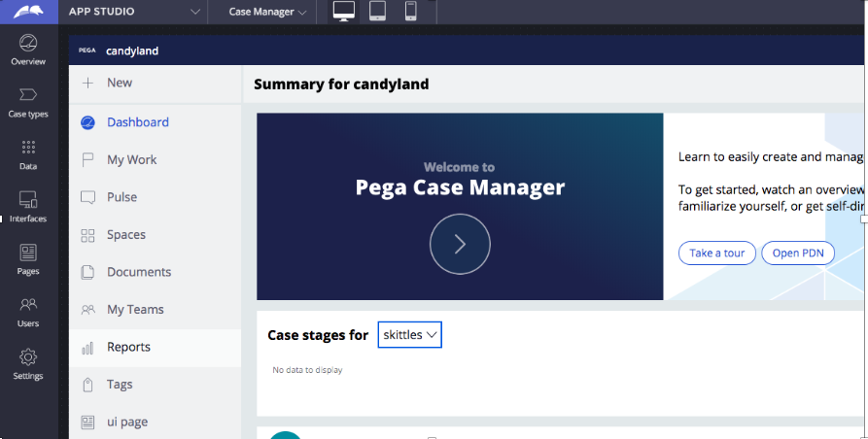This screenshot has height=439, width=868.
Task: Click the candyland application name
Action: tap(132, 51)
